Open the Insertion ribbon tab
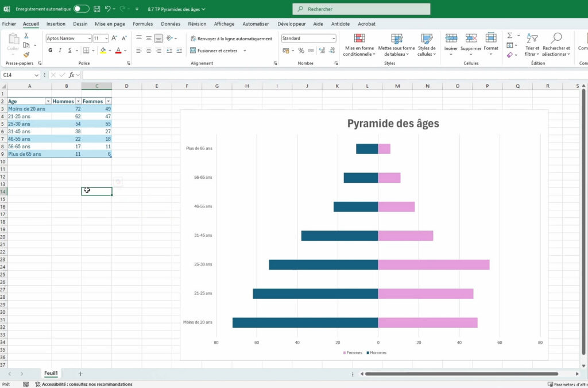Screen dimensions: 588x388 (56, 24)
